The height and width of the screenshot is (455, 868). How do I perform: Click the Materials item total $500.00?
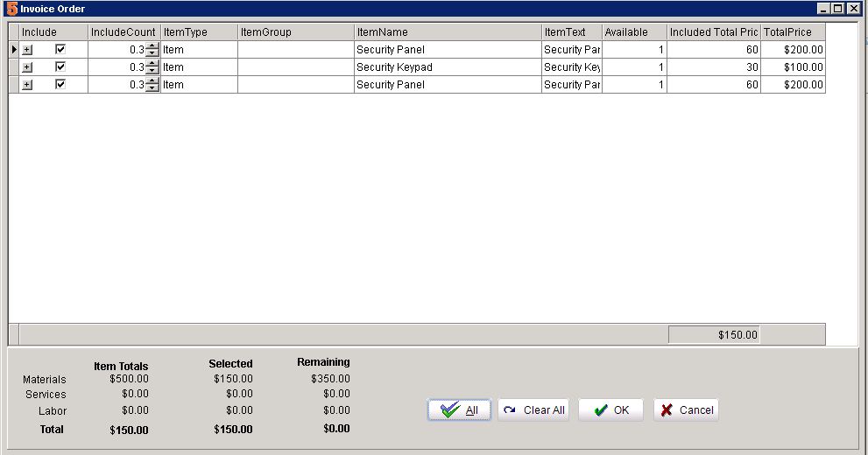point(129,379)
